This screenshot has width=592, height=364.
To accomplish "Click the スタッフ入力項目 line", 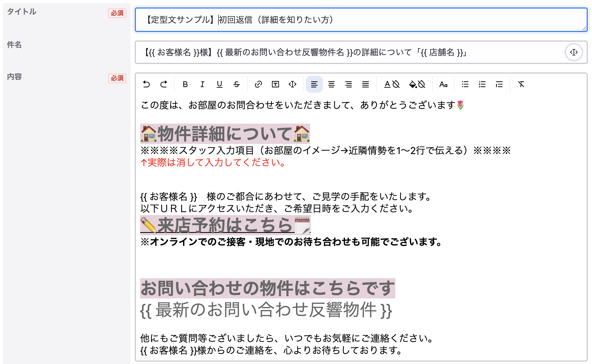I will tap(326, 151).
